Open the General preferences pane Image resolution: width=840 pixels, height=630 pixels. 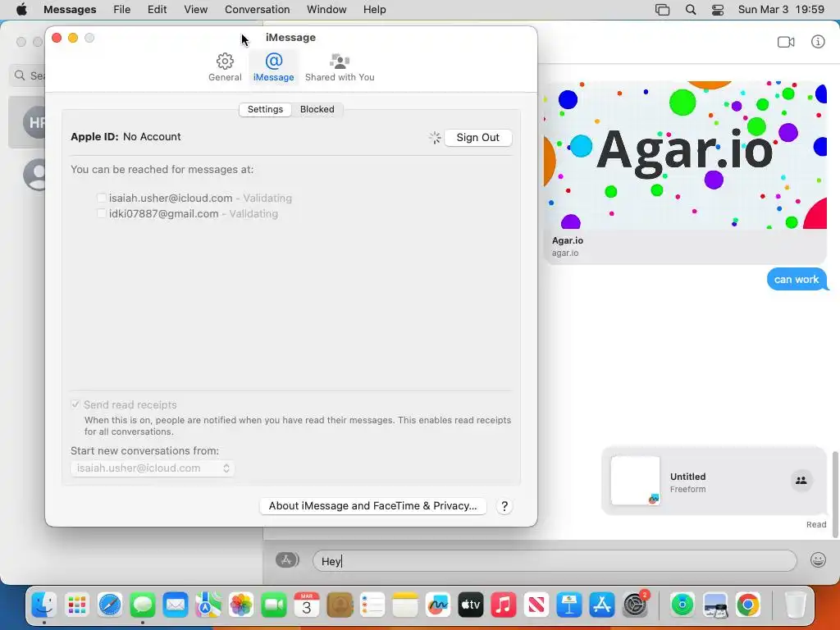(225, 67)
